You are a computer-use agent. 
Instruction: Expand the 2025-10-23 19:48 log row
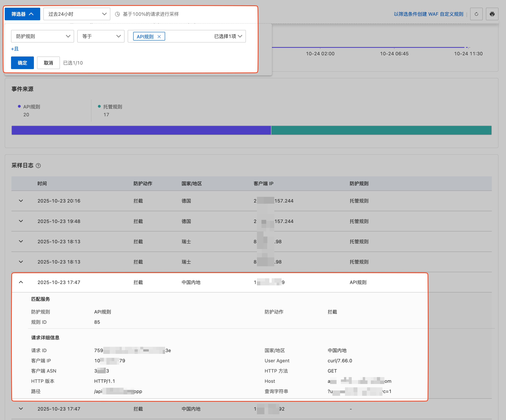pos(21,221)
